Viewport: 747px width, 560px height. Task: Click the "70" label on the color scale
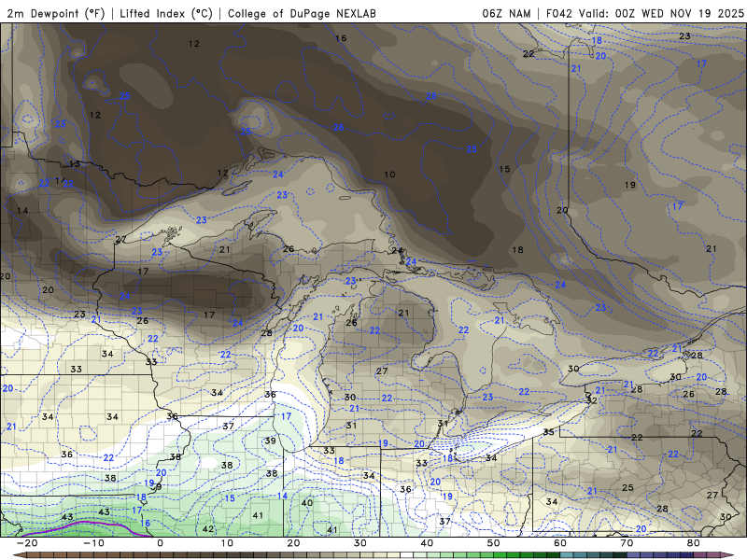click(627, 543)
